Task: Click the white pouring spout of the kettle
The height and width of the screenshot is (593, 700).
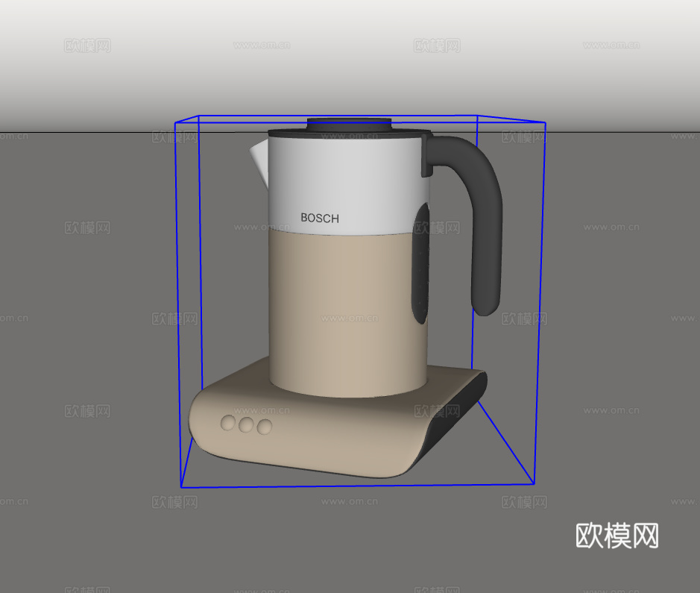Action: point(259,163)
